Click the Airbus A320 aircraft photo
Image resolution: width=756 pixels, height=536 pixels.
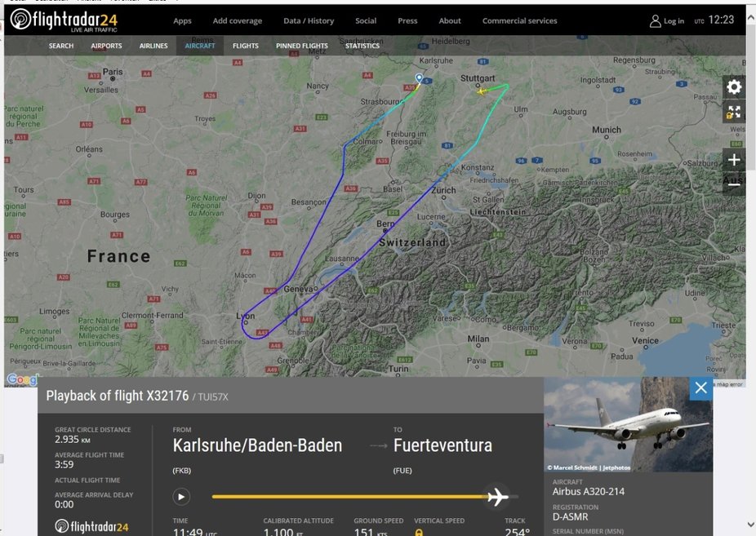tap(629, 424)
